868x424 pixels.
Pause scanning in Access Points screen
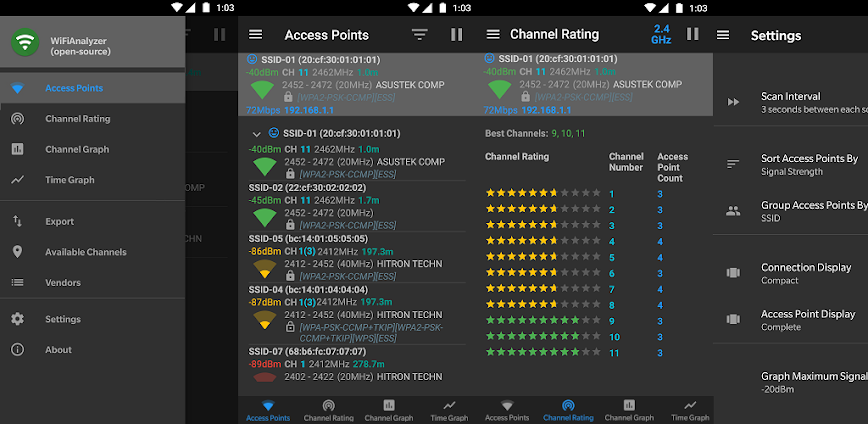pyautogui.click(x=457, y=35)
